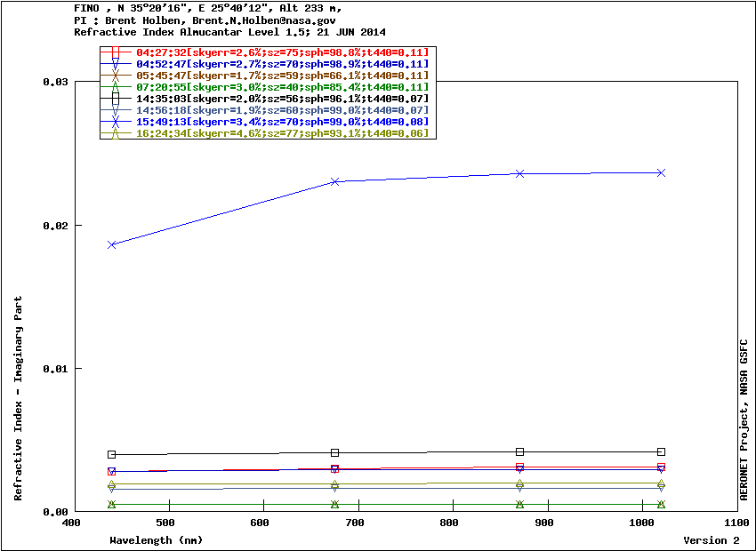Click the gray triangle marker for the 14:56:18 legend entry
Image resolution: width=756 pixels, height=551 pixels.
click(x=116, y=110)
